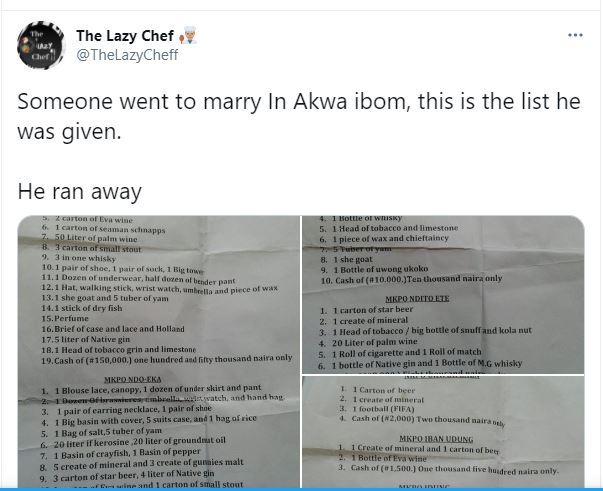Image resolution: width=603 pixels, height=491 pixels.
Task: Click the MKPO NDITO ETE heading in photo
Action: (417, 298)
